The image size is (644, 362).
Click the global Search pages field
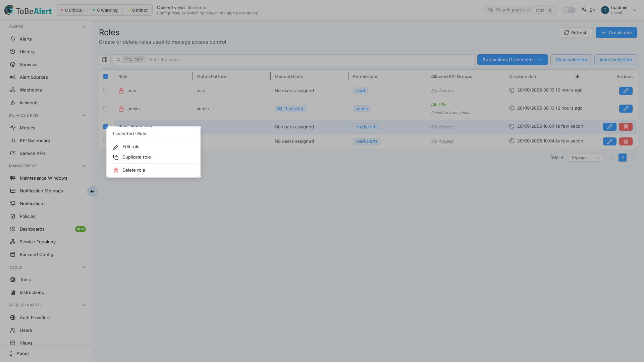tap(521, 10)
